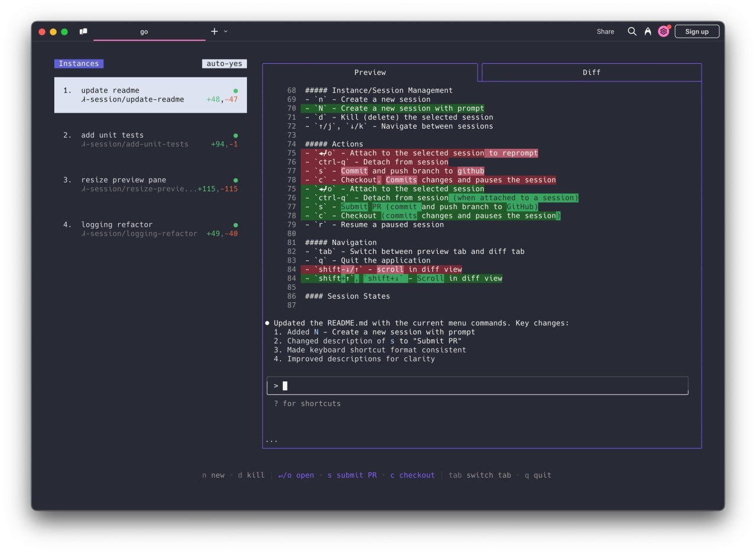Viewport: 756px width, 552px height.
Task: Click "q quit" in the bottom menu
Action: (538, 475)
